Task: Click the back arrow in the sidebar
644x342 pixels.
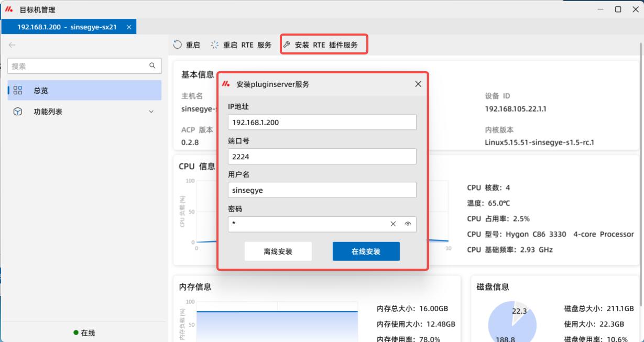Action: (x=12, y=45)
